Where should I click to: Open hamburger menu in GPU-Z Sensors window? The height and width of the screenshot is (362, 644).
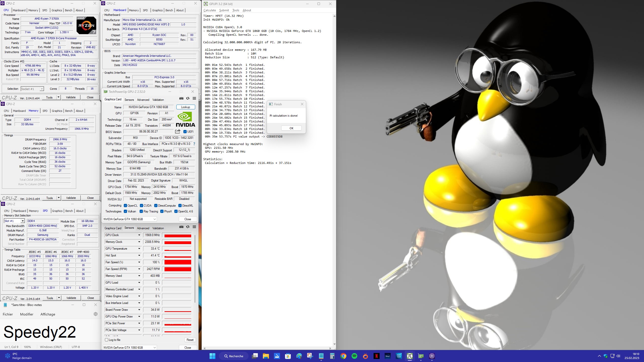(194, 227)
